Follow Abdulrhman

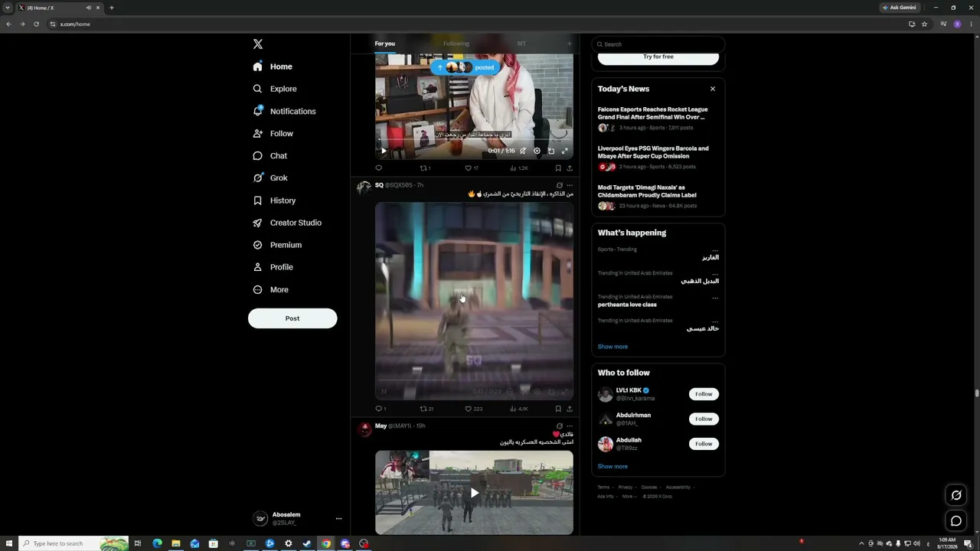pyautogui.click(x=704, y=419)
